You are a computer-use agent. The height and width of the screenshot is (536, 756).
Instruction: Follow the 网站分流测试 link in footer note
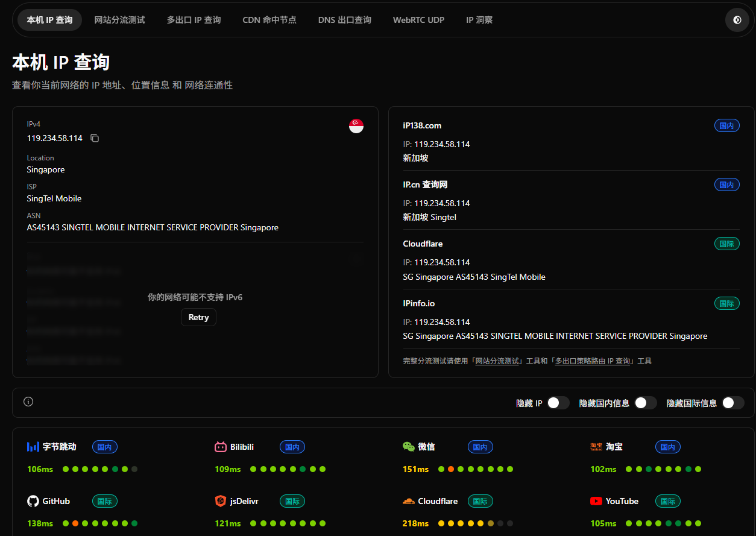(497, 361)
